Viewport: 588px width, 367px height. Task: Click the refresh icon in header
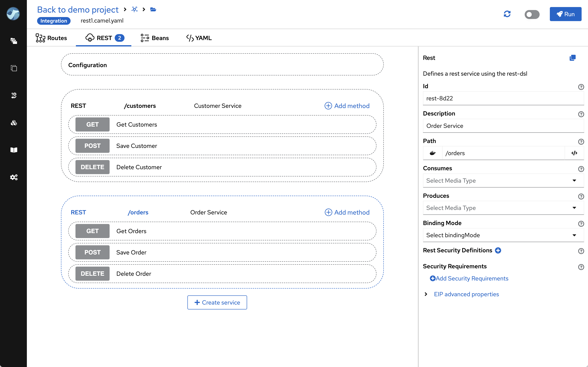[x=507, y=14]
